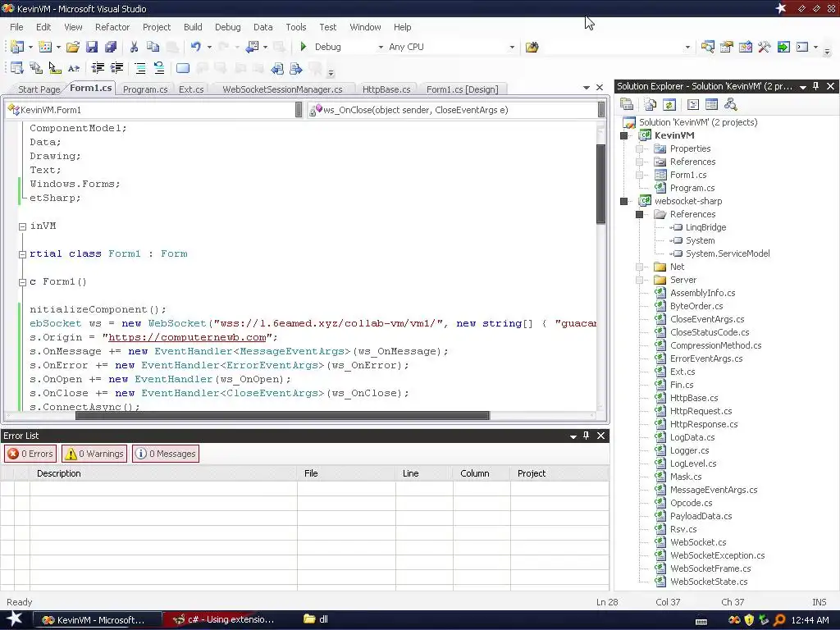Increase line indent in text editor toolbar
The width and height of the screenshot is (840, 630).
pyautogui.click(x=116, y=68)
